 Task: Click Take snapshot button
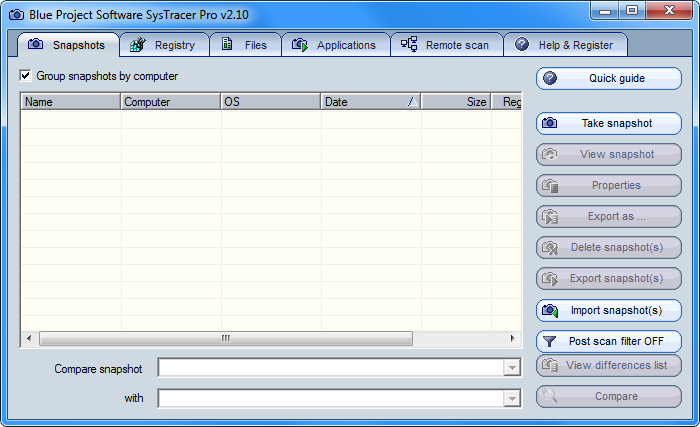click(609, 123)
